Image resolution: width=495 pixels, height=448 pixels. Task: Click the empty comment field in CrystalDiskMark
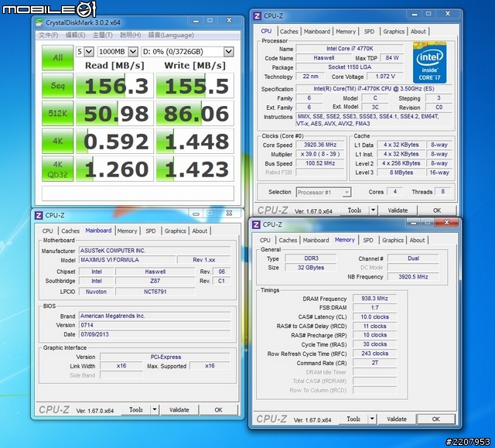[138, 193]
